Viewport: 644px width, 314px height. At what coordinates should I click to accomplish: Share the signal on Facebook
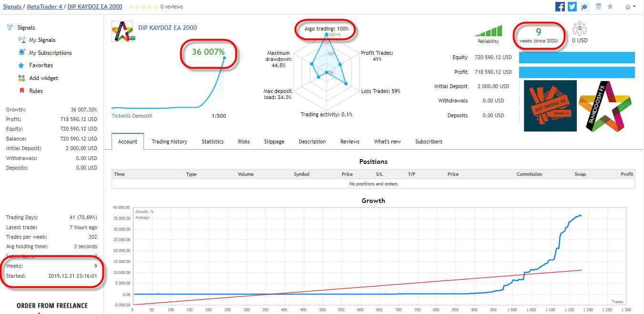[x=560, y=7]
